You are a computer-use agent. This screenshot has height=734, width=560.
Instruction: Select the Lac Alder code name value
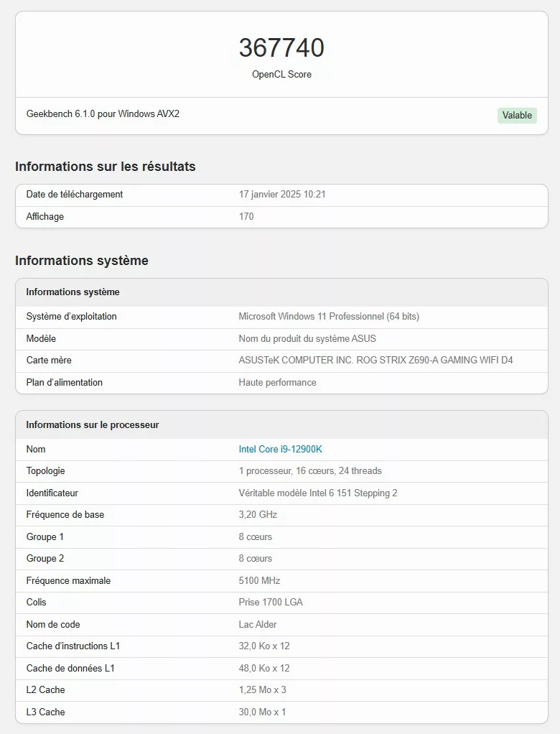pos(258,624)
